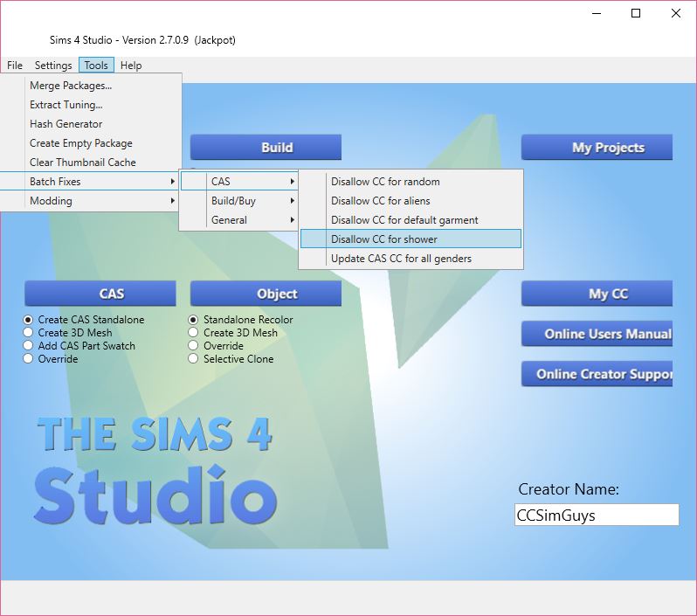The image size is (697, 616).
Task: Select Disallow CC for default garment
Action: click(411, 219)
